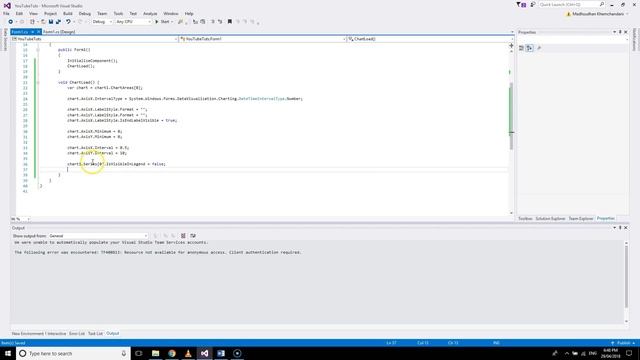
Task: Collapse the ChartLoad method outline
Action: [38, 82]
